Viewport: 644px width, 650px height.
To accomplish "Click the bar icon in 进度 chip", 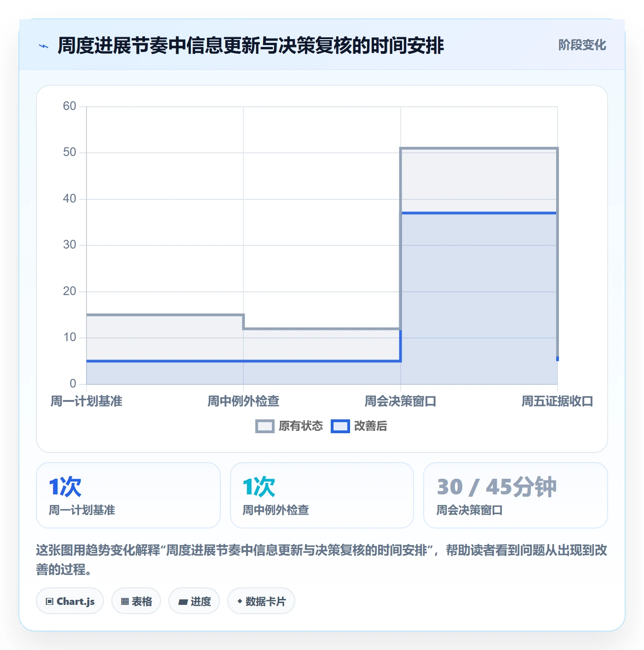I will 183,602.
